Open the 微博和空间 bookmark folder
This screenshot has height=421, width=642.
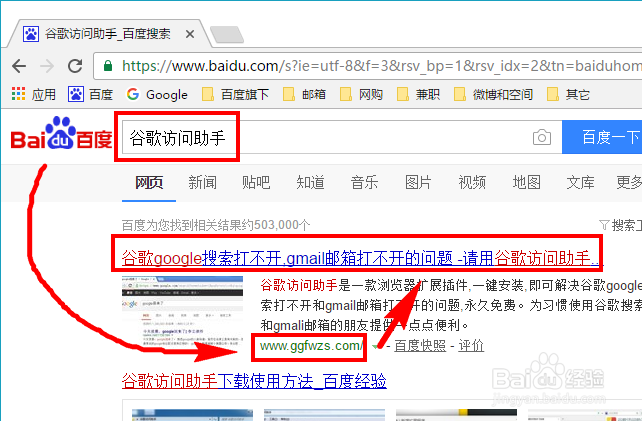click(493, 94)
